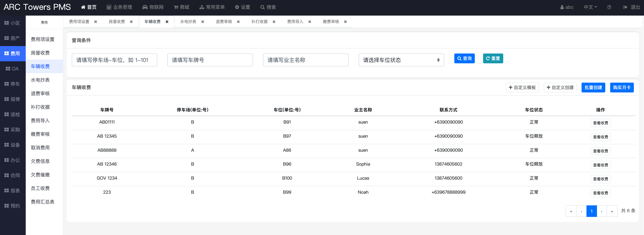This screenshot has height=235, width=644.
Task: Click 退出 logout icon
Action: pos(625,7)
